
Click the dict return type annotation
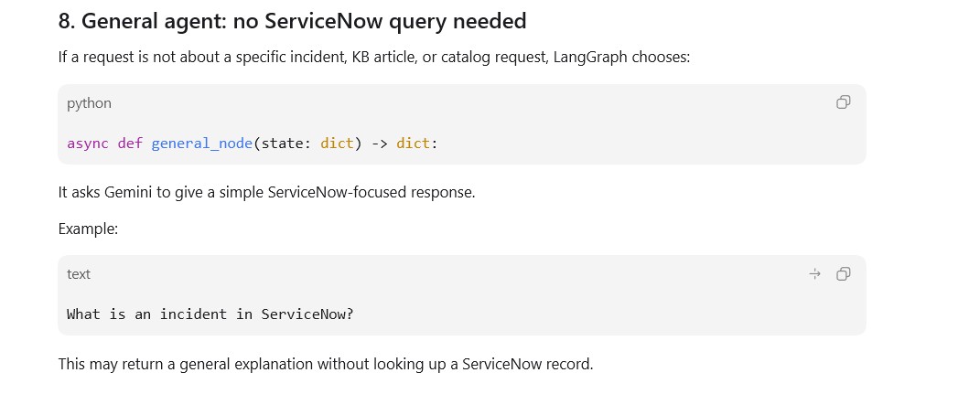pos(413,144)
